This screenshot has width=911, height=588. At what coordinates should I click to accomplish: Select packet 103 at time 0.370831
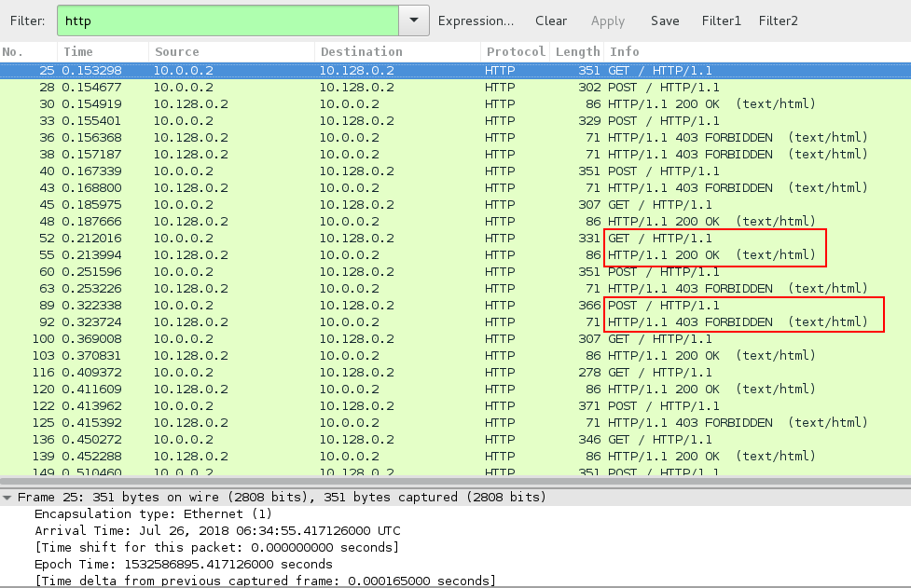[x=455, y=356]
